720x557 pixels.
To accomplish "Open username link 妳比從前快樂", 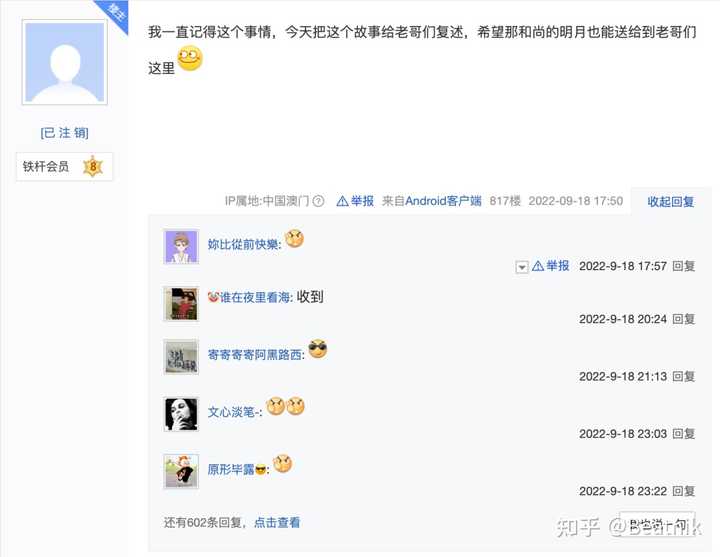I will pyautogui.click(x=243, y=244).
